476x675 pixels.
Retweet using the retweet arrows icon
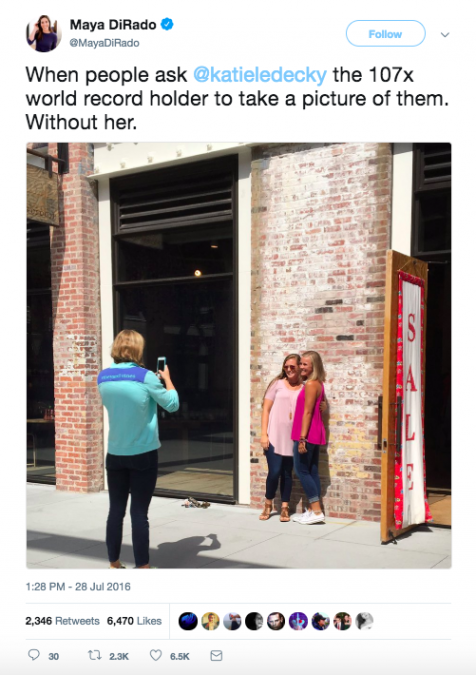[x=94, y=655]
